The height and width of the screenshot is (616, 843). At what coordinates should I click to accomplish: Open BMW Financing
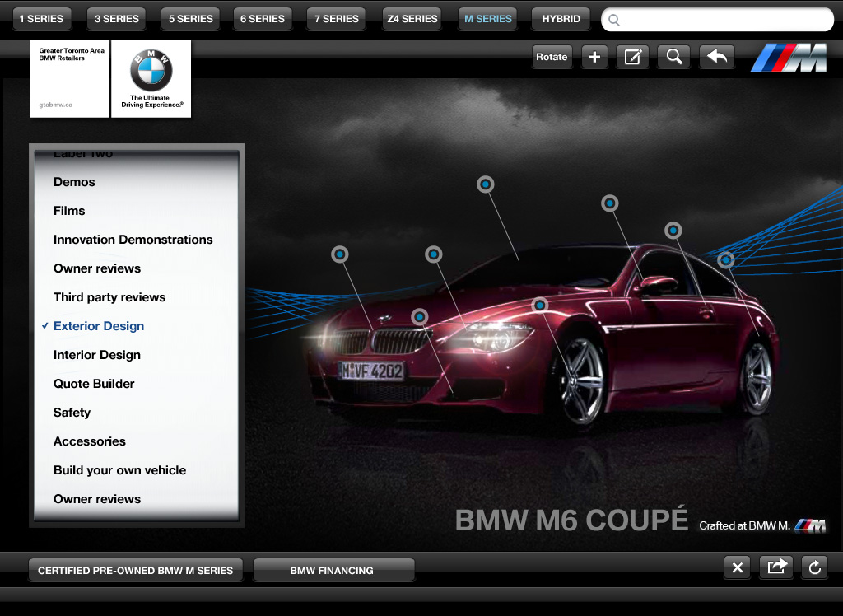tap(333, 570)
